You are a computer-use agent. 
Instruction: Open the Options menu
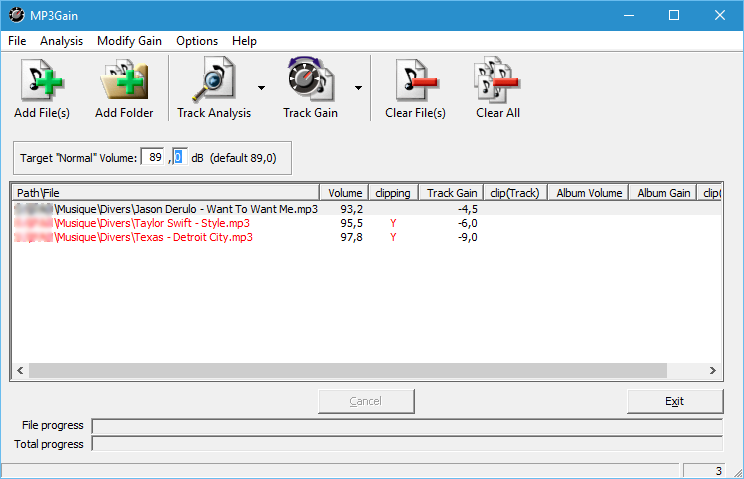point(197,41)
